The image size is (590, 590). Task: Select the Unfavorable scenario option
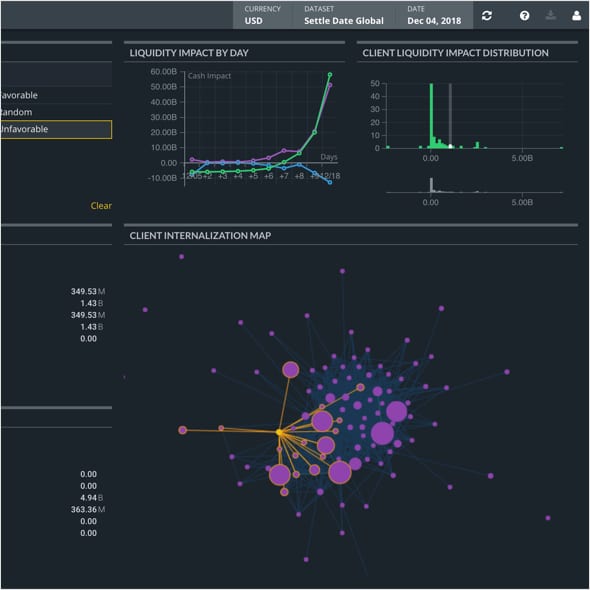coord(56,129)
